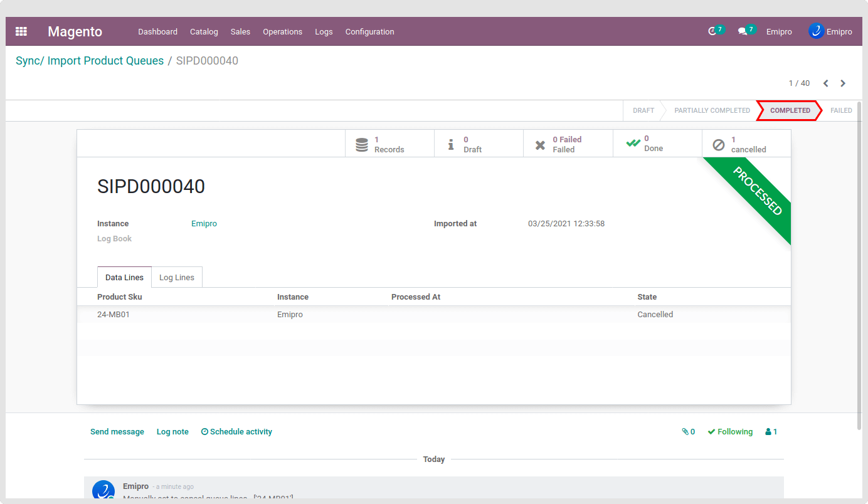
Task: Select the Completed status stage
Action: click(x=790, y=110)
